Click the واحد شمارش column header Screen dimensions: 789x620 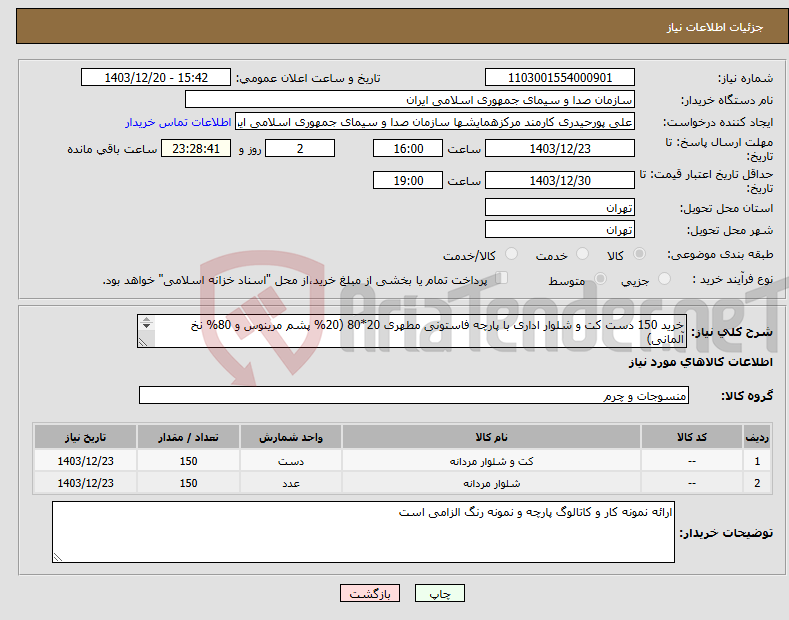click(291, 437)
